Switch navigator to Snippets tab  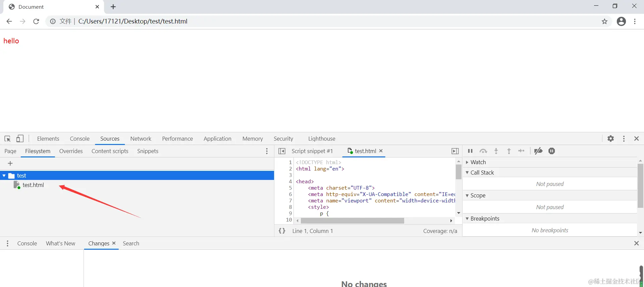(x=148, y=151)
